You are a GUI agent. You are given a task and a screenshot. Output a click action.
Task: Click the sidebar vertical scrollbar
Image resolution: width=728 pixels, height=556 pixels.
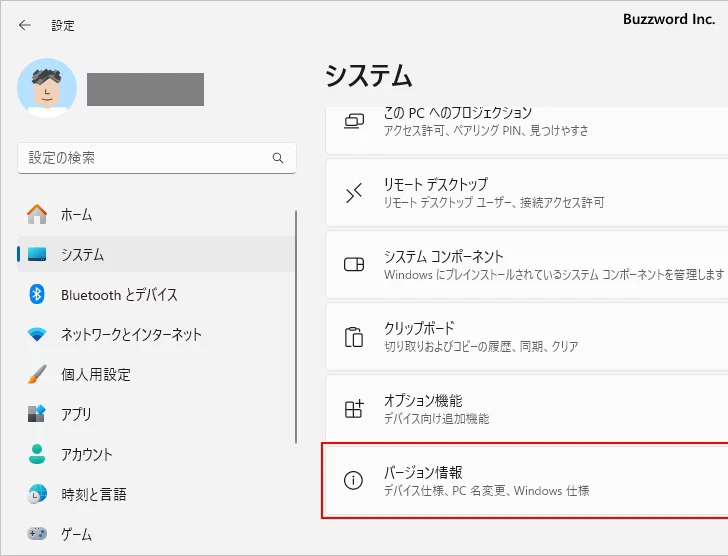(x=296, y=327)
